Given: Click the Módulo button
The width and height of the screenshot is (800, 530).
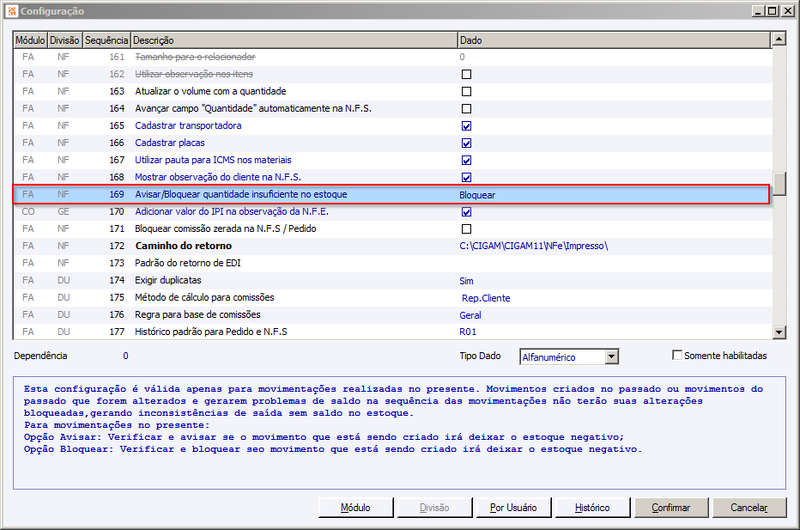Looking at the screenshot, I should [x=356, y=508].
